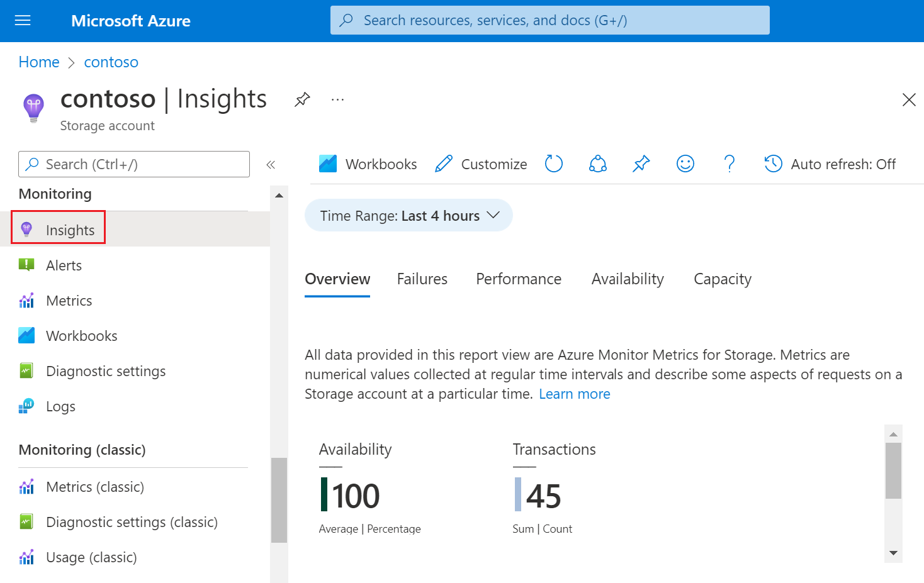The image size is (924, 583).
Task: Click the Microsoft Azure title
Action: pyautogui.click(x=131, y=21)
